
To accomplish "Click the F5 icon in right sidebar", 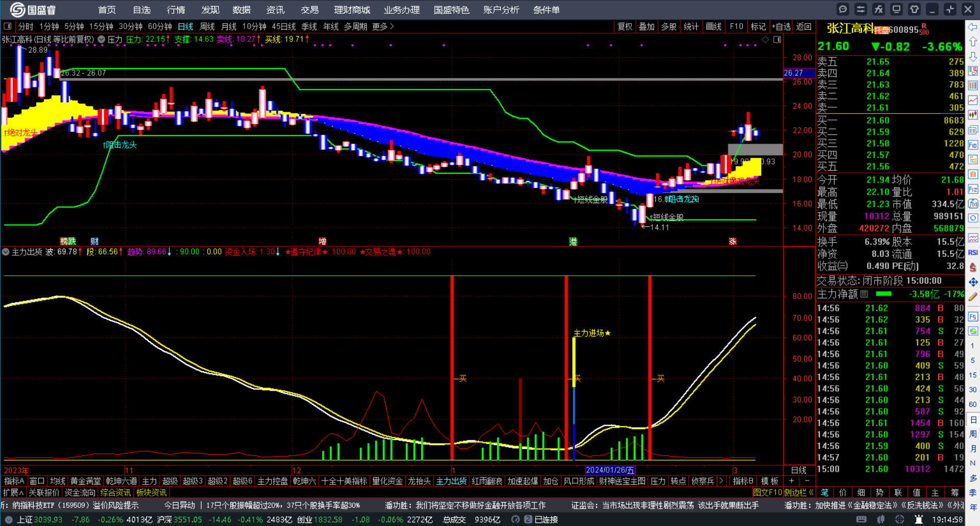I will (973, 317).
